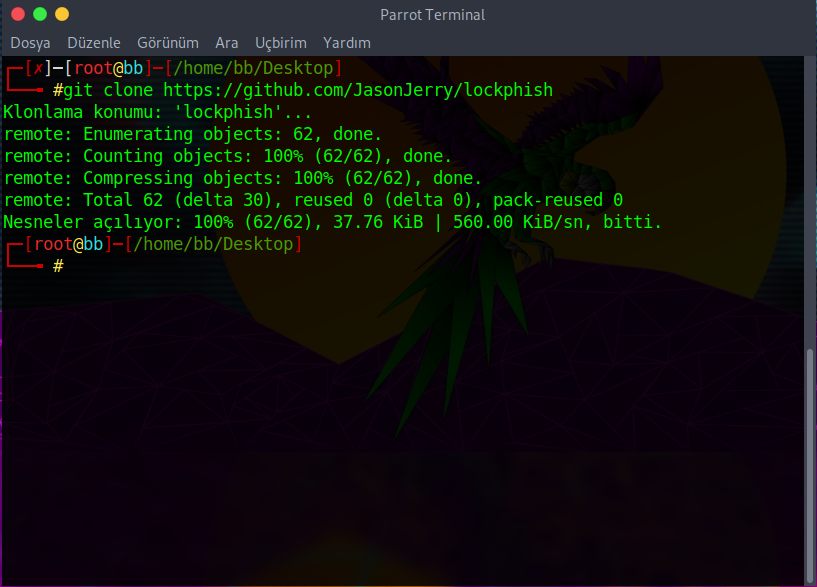This screenshot has width=817, height=587.
Task: Click the 'Counting objects: 100% (62/62)' line
Action: pyautogui.click(x=228, y=156)
